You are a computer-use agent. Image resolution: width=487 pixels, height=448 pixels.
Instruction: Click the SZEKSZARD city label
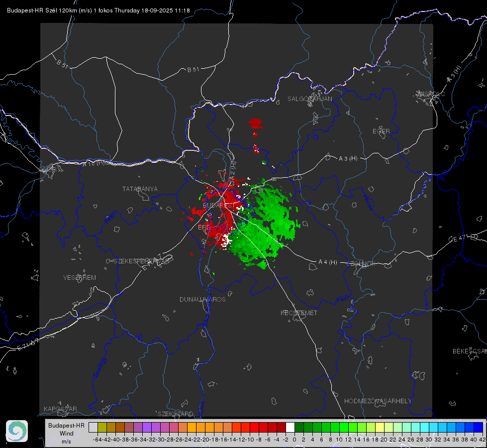pyautogui.click(x=176, y=414)
